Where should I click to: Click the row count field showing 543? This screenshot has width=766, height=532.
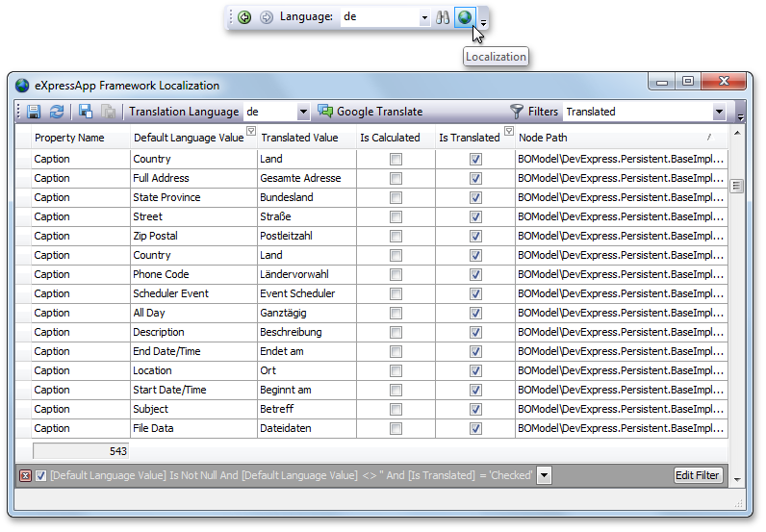tap(81, 451)
